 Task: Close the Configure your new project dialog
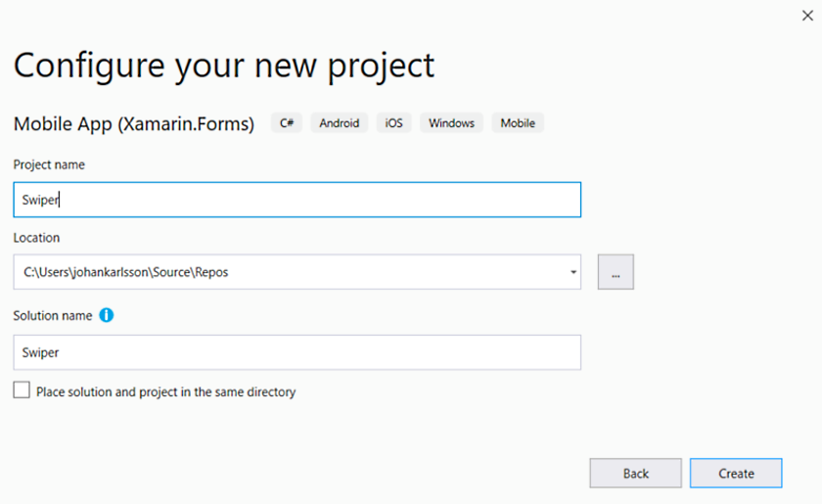pos(807,16)
